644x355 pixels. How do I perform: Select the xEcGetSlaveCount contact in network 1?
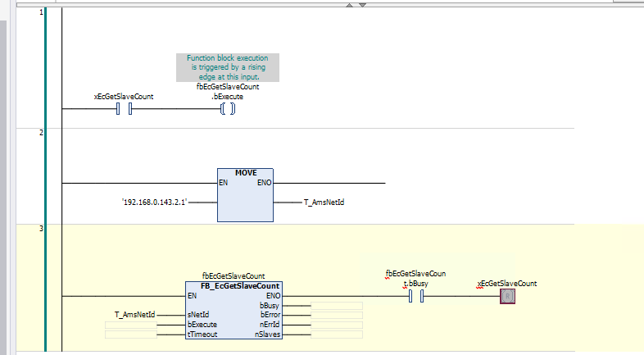pyautogui.click(x=124, y=109)
